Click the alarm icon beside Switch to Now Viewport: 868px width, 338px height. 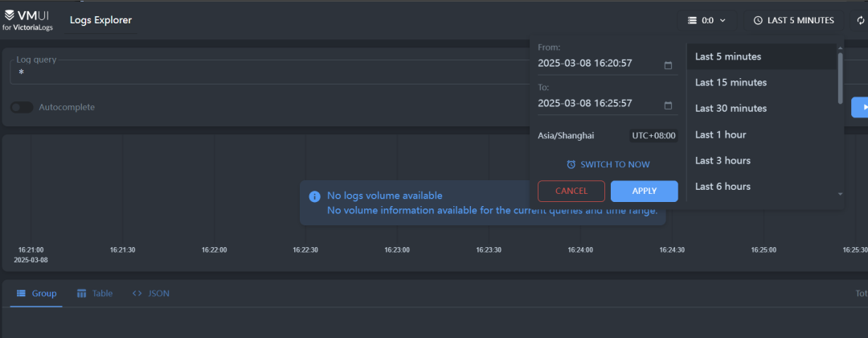(571, 164)
